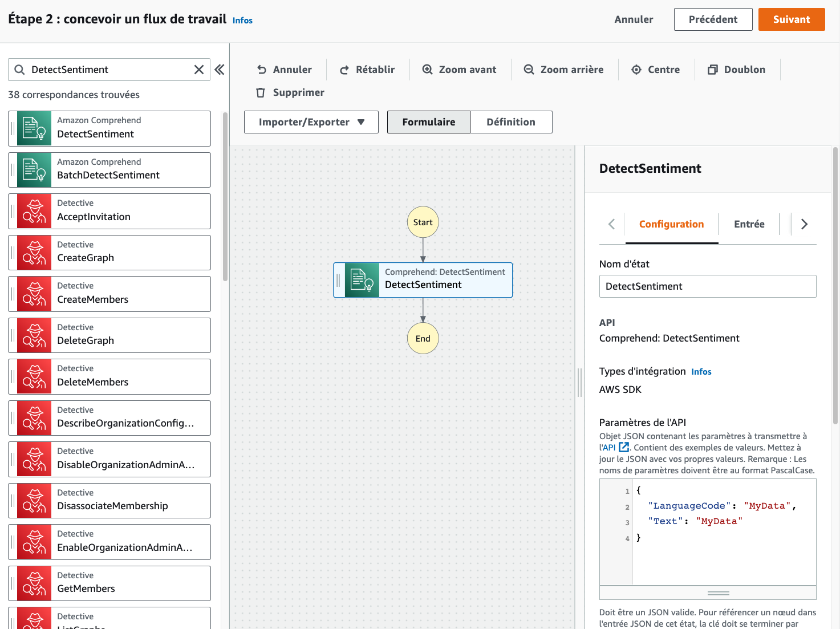The height and width of the screenshot is (629, 840).
Task: Click Zoom arrière to zoom out
Action: 563,70
